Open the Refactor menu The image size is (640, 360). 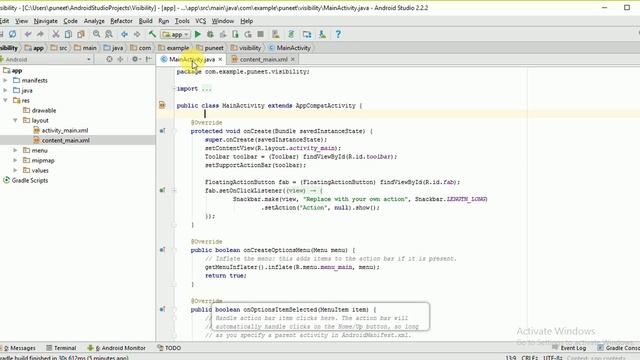click(121, 21)
